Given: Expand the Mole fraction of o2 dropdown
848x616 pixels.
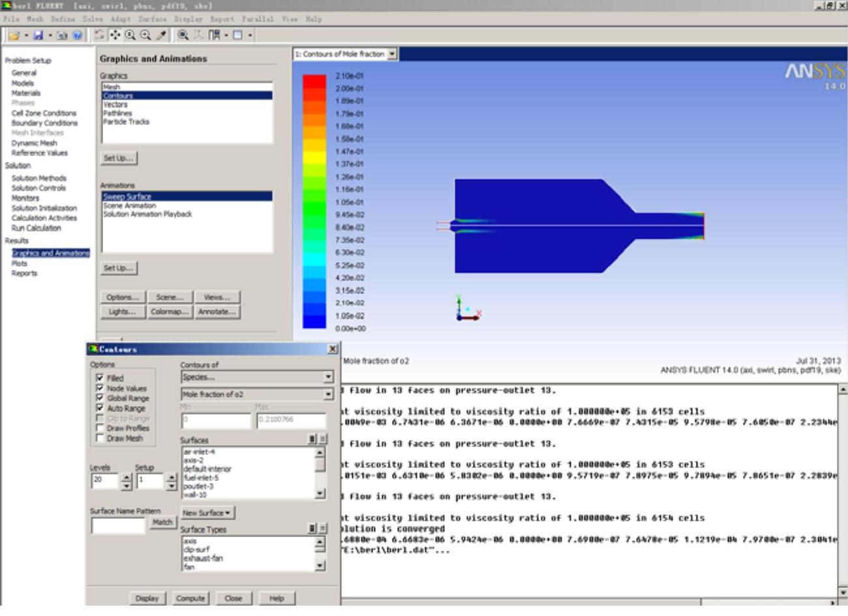Looking at the screenshot, I should click(328, 394).
